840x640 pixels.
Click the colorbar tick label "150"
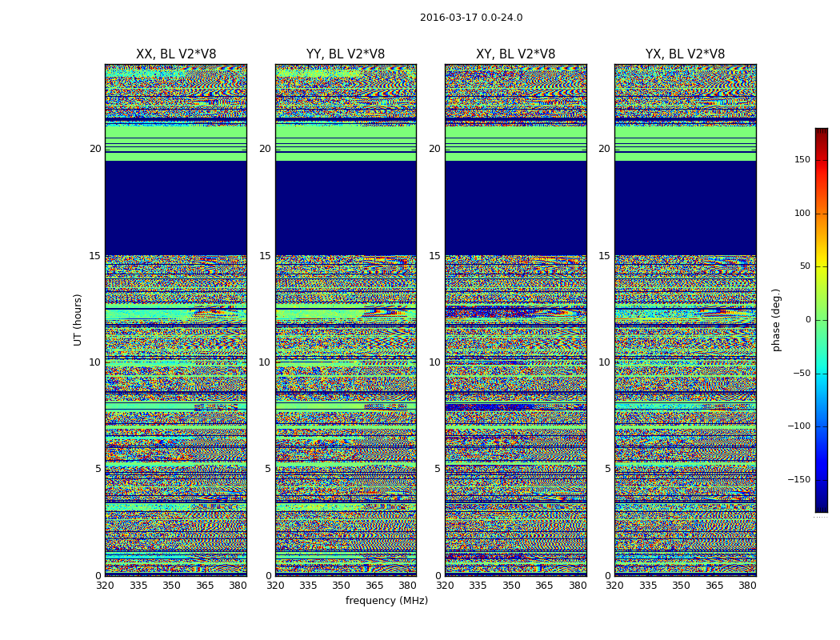[x=802, y=159]
